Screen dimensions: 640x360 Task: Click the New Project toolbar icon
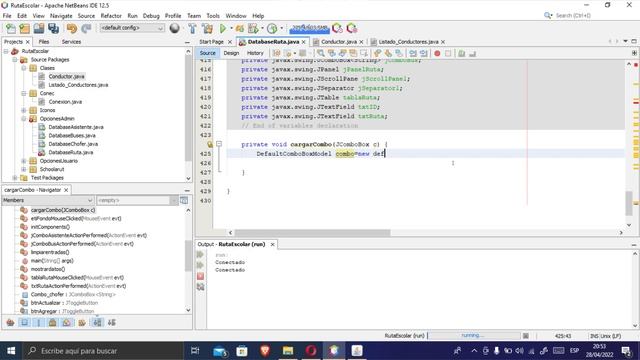[x=24, y=29]
